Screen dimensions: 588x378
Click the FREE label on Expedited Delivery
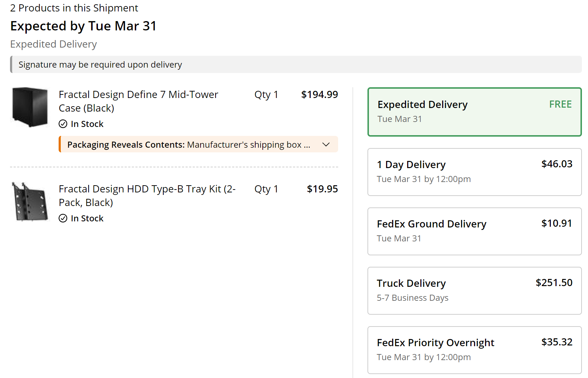[560, 104]
